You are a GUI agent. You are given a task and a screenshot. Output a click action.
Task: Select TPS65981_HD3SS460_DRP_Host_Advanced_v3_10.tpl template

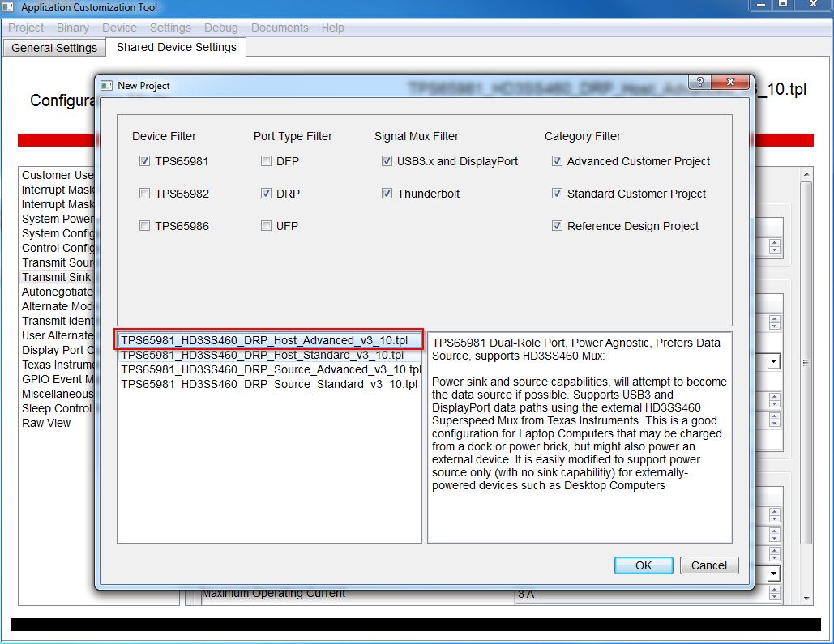pos(269,340)
